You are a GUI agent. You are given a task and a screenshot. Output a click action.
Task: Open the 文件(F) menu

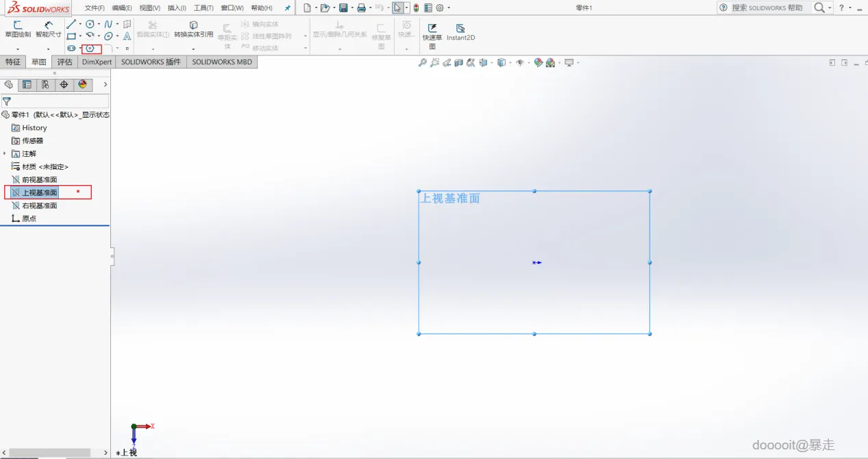point(95,8)
